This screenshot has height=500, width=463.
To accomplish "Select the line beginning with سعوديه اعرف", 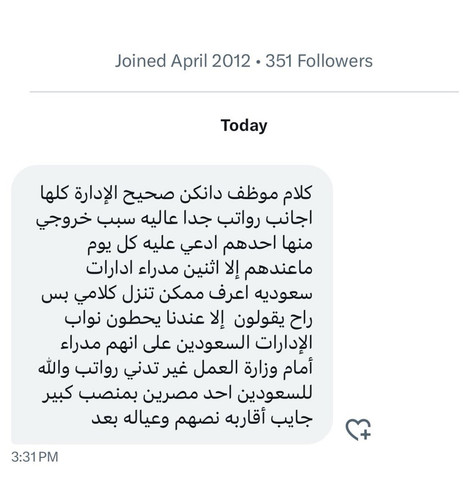I will pyautogui.click(x=177, y=294).
